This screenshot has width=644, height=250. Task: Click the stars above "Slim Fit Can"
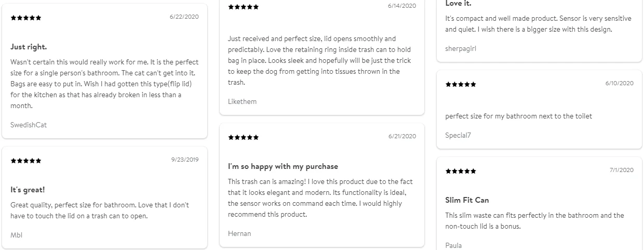461,171
